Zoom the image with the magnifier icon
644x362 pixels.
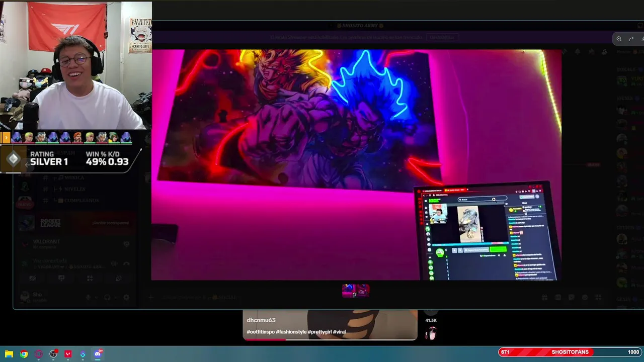[x=619, y=39]
